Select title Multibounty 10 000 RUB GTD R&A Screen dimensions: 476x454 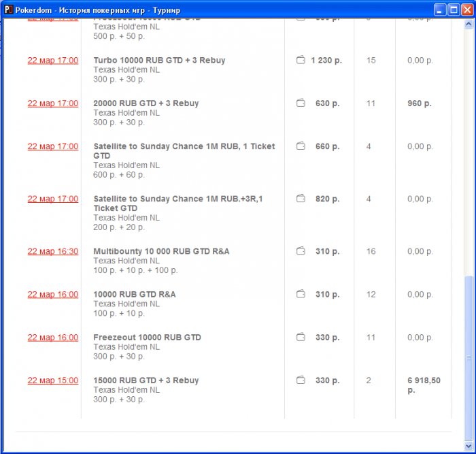point(161,251)
